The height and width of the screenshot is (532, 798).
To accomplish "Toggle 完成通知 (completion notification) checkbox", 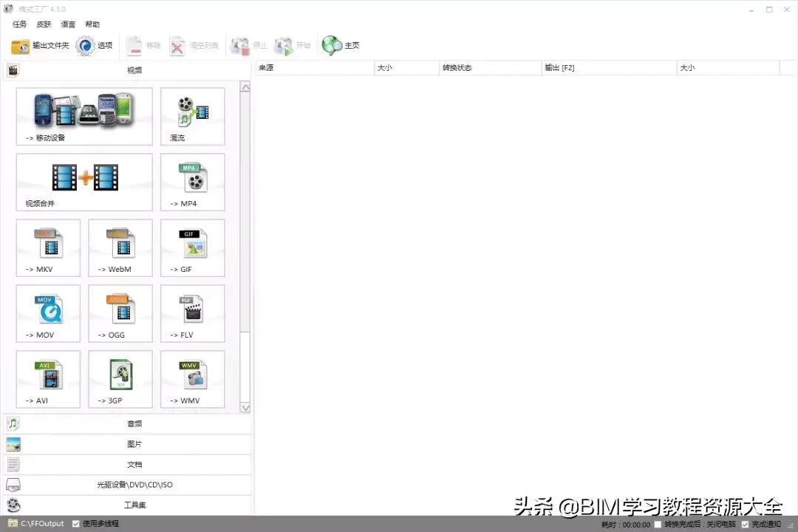I will coord(745,523).
